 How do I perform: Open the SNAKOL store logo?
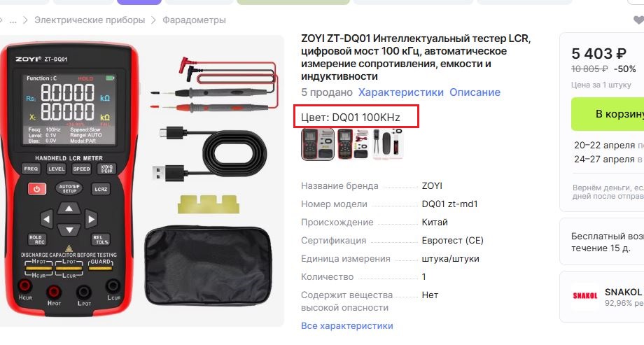[585, 296]
